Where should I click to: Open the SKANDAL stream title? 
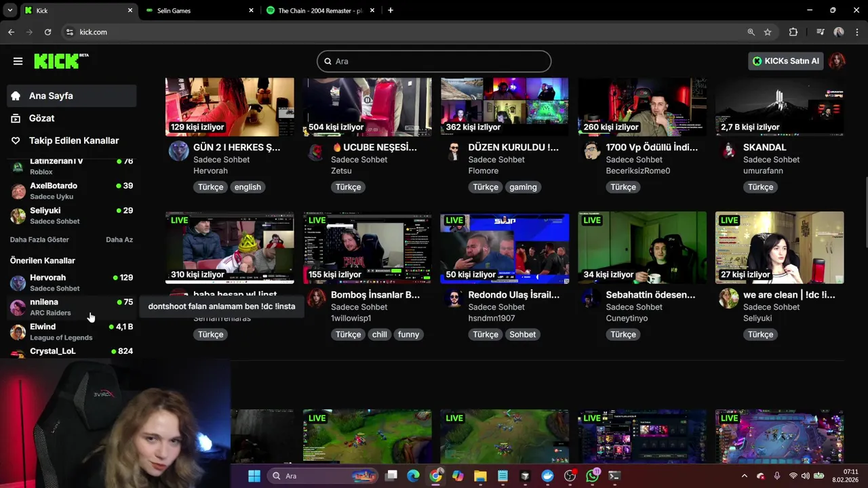pos(764,147)
